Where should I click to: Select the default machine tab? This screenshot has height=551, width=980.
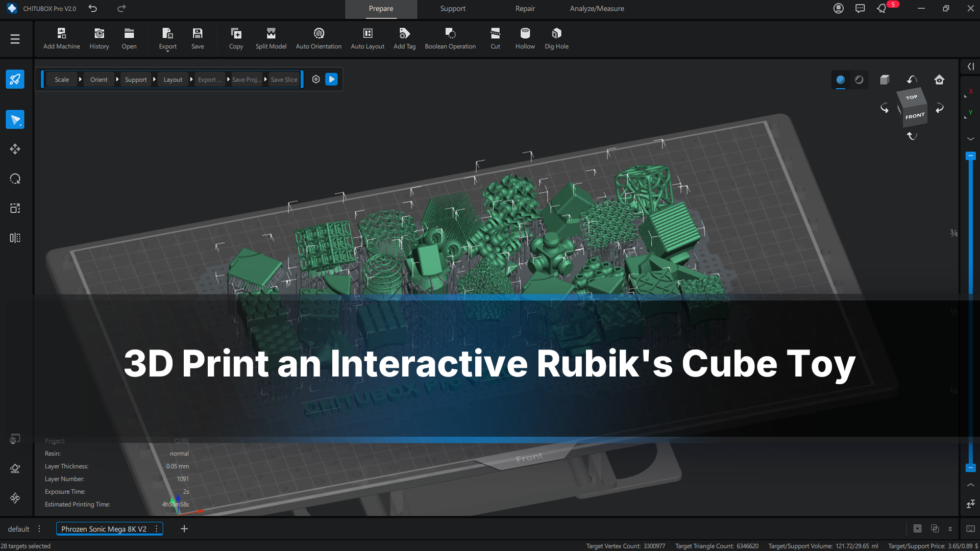18,529
